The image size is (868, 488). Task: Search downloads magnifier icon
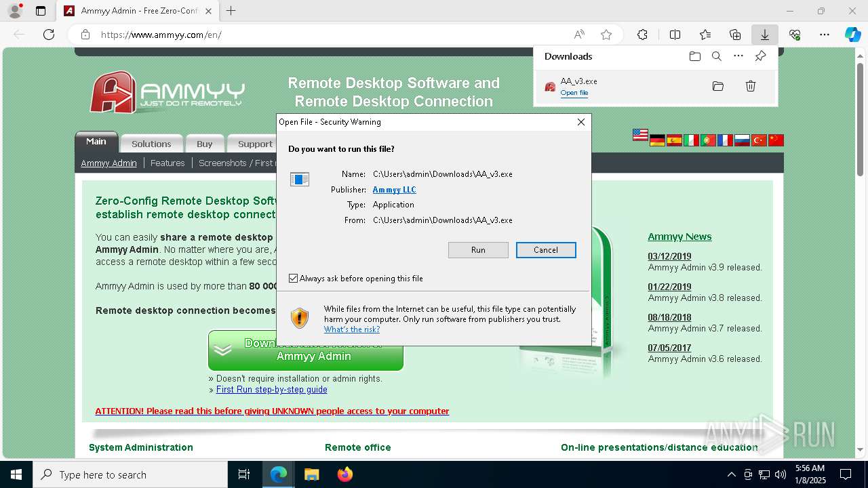(717, 56)
